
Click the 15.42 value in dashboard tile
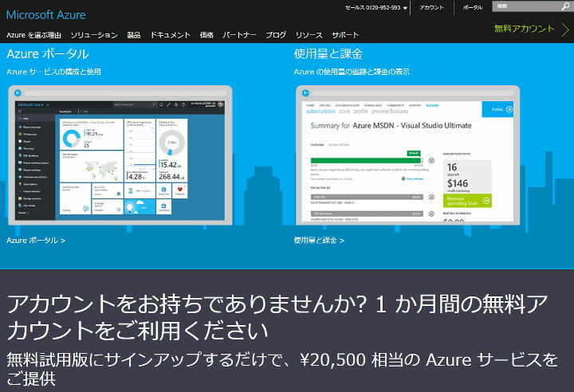coord(169,165)
